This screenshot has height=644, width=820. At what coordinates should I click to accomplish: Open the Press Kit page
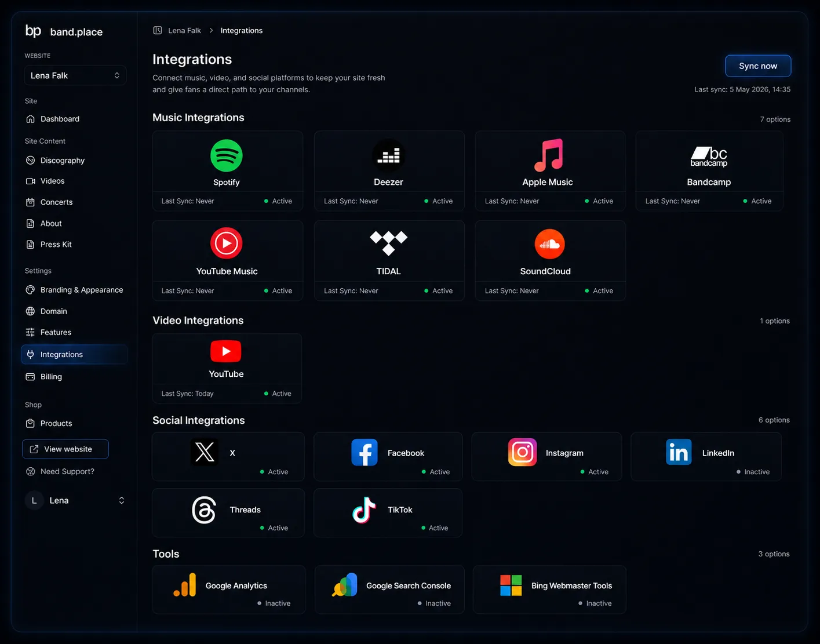point(74,245)
